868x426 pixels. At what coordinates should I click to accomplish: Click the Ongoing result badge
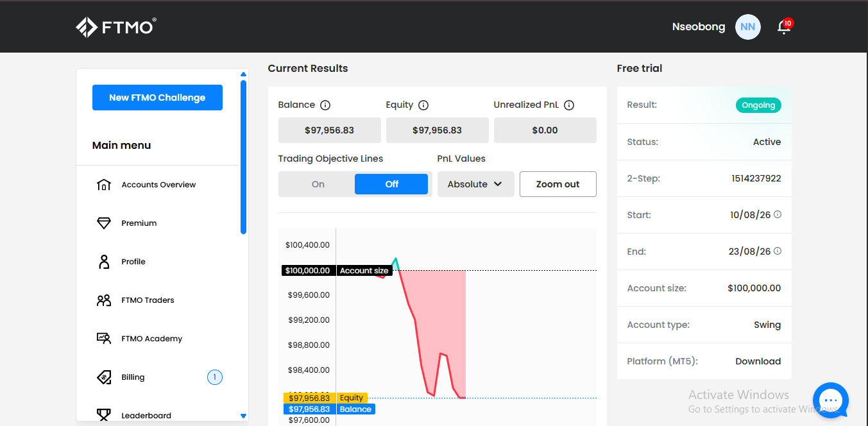click(x=758, y=105)
